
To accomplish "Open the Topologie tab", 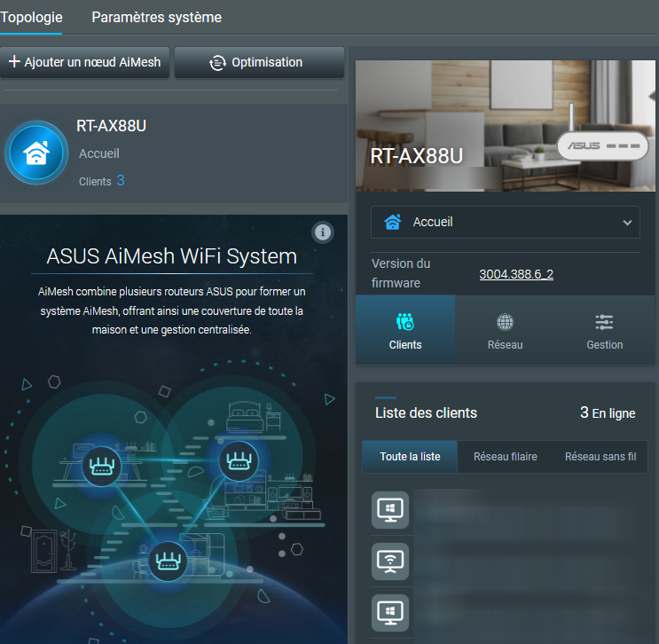I will (x=31, y=17).
